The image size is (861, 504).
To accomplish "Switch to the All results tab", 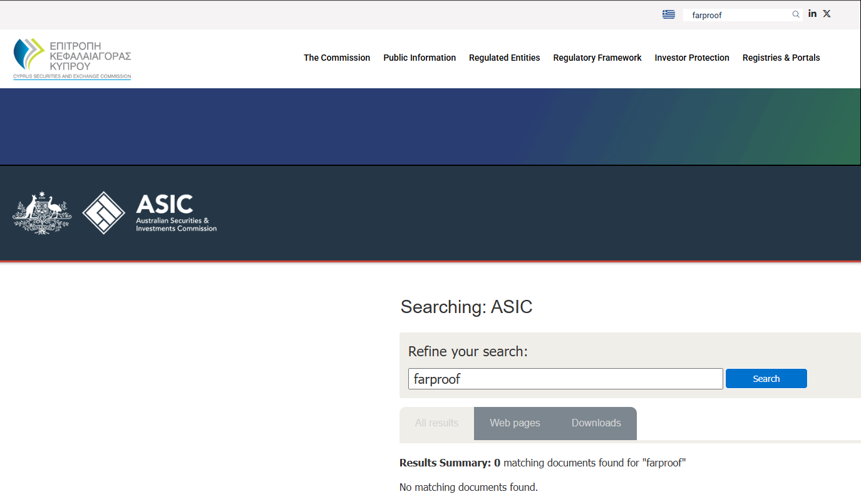I will (436, 423).
